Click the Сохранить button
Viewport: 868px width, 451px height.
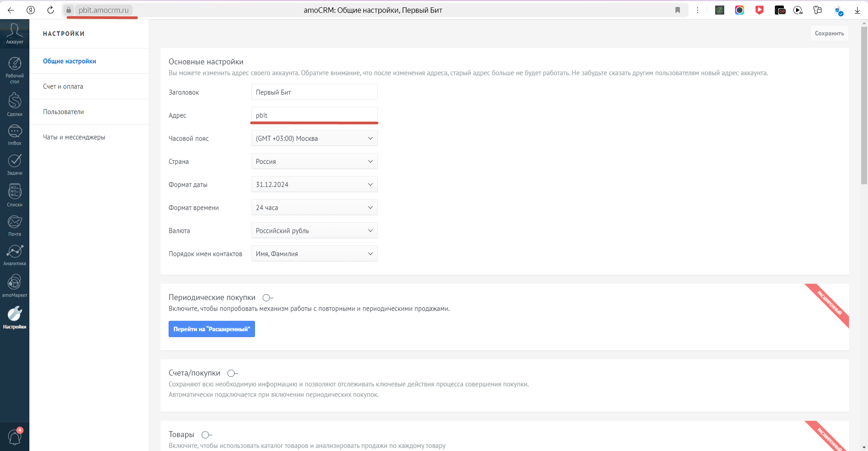click(x=829, y=33)
